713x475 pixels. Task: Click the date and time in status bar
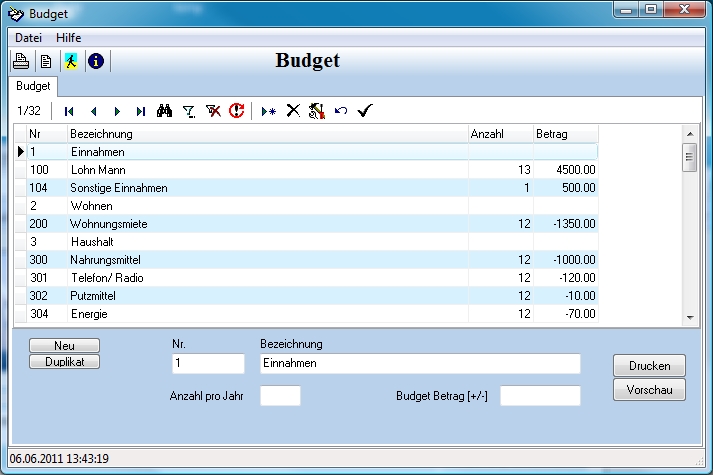(59, 459)
